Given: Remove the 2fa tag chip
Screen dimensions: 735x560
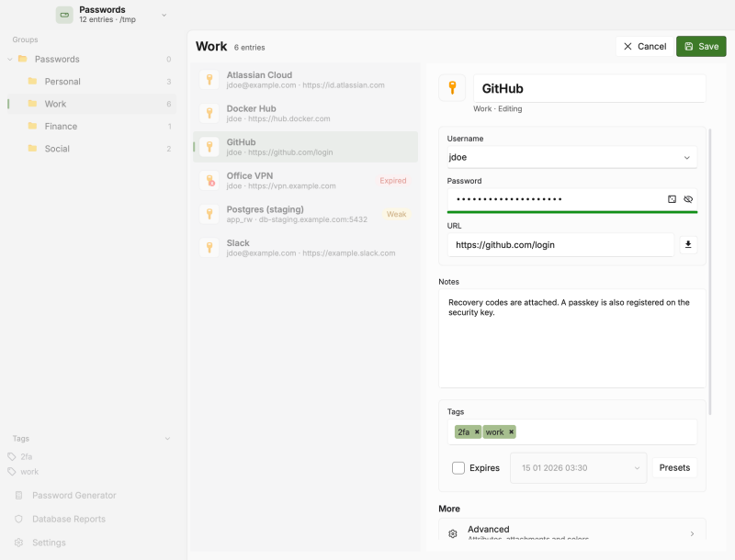Looking at the screenshot, I should pyautogui.click(x=477, y=431).
